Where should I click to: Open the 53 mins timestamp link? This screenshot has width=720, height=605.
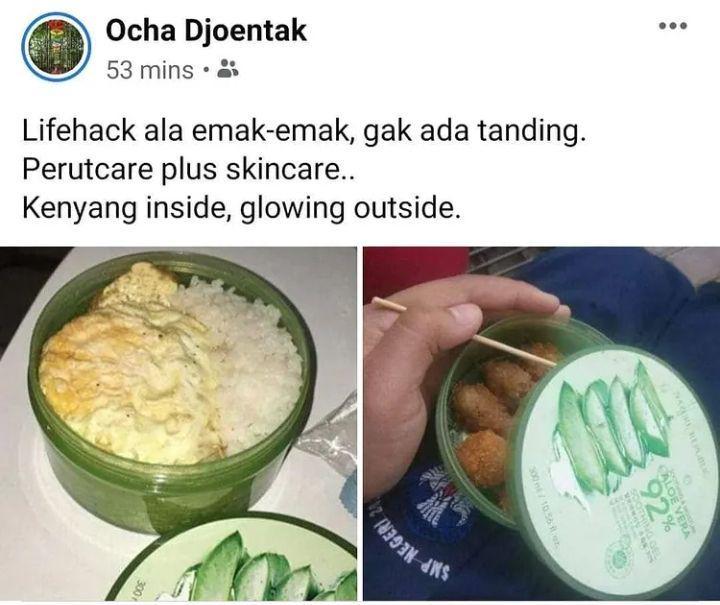[x=150, y=70]
